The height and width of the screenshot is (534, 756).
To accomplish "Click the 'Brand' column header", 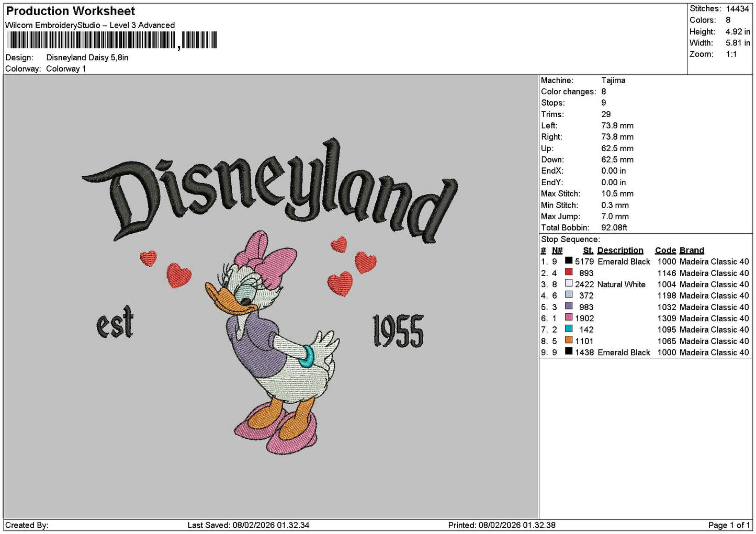I will 692,251.
